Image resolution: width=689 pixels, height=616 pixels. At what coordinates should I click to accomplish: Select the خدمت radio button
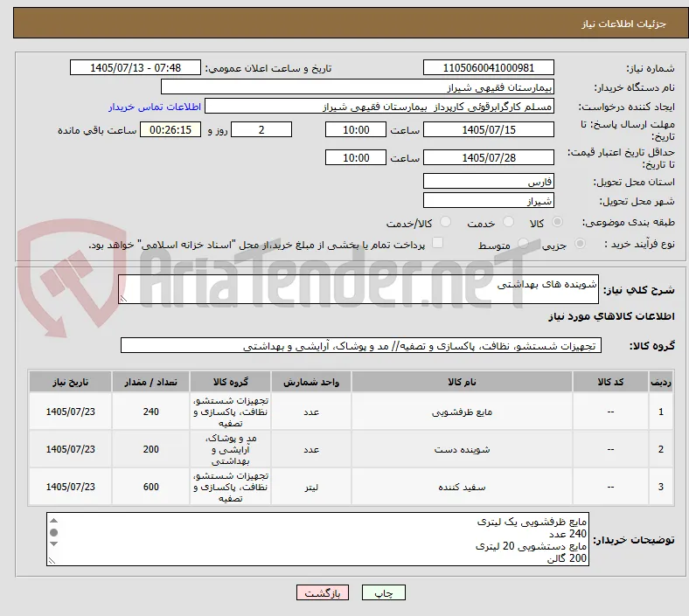pyautogui.click(x=508, y=222)
